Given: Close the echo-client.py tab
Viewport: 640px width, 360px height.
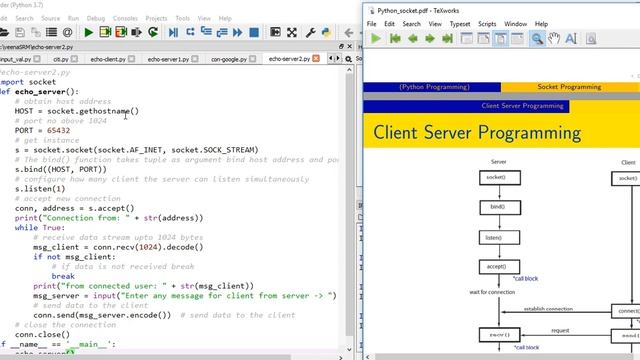Looking at the screenshot, I should tap(131, 59).
